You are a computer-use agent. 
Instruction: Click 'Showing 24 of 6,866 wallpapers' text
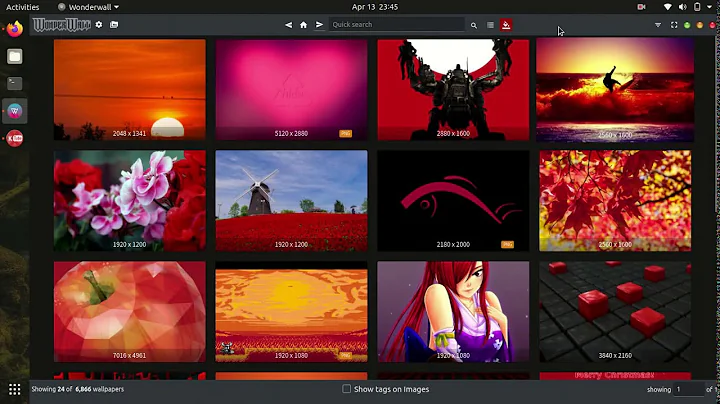pos(78,389)
